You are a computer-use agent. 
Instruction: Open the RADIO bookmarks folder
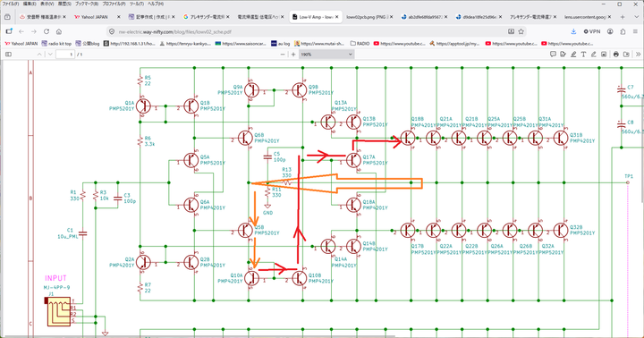point(360,43)
